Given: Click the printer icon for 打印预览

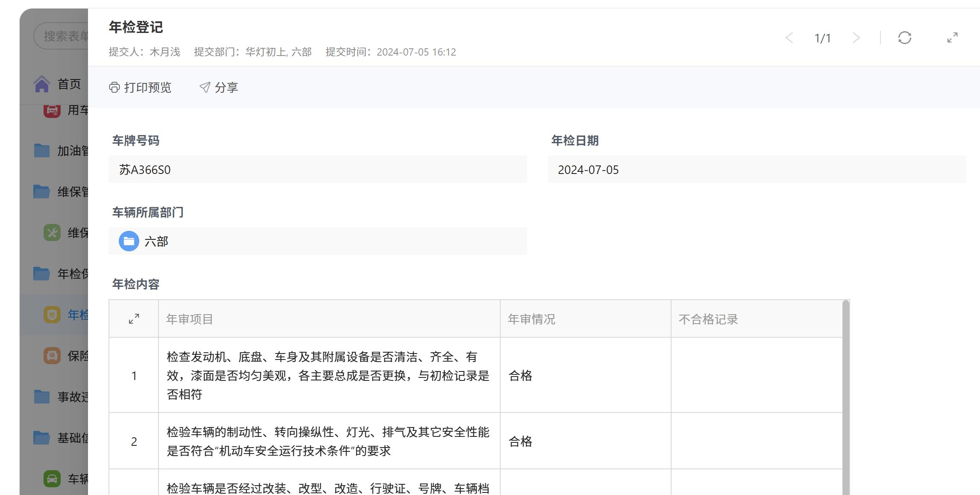Looking at the screenshot, I should (114, 88).
